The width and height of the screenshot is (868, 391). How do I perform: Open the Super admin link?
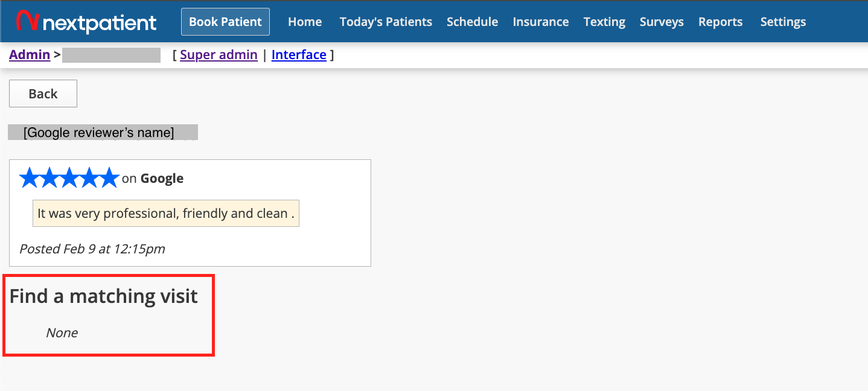coord(219,55)
